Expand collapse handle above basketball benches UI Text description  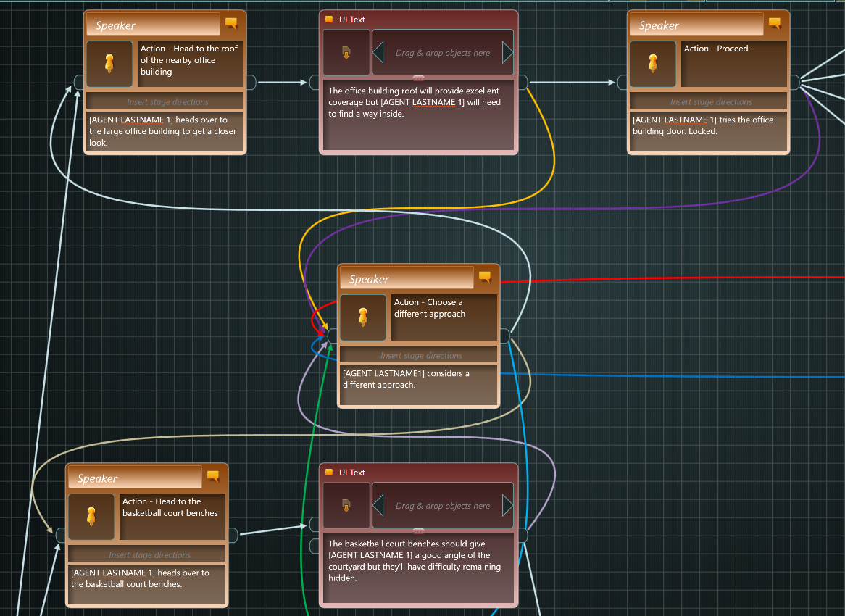418,531
